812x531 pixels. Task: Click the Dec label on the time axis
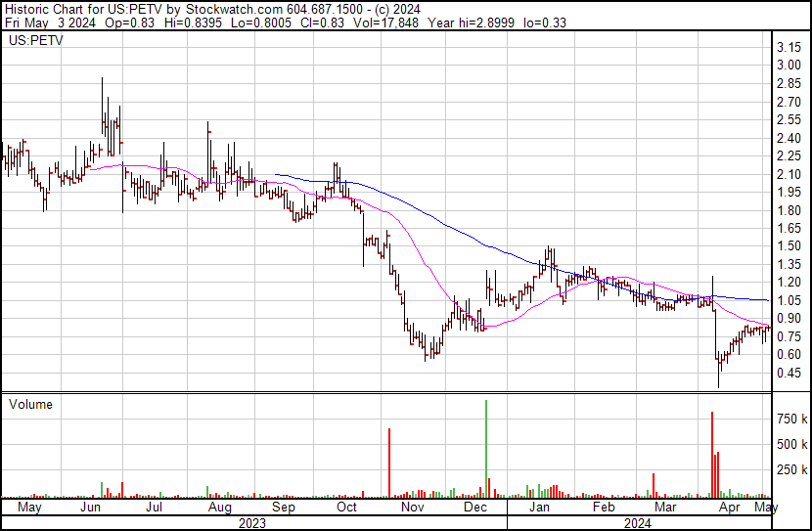(475, 509)
